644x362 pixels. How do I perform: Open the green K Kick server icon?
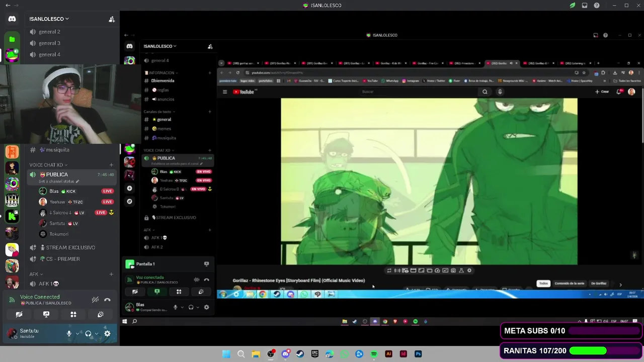12,216
